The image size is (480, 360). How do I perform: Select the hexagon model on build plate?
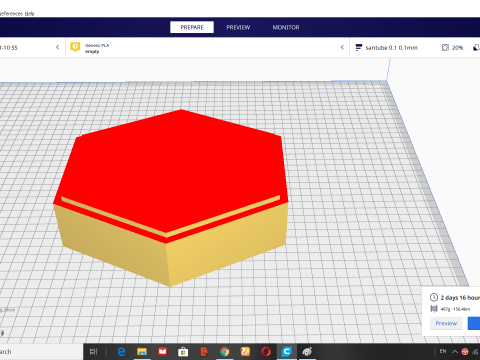tap(171, 197)
